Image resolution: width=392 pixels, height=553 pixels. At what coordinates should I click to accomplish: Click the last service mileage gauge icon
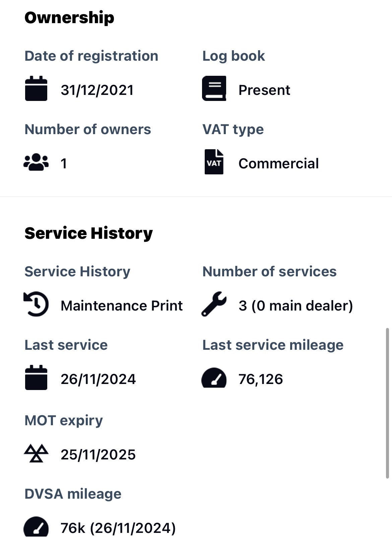tap(214, 378)
